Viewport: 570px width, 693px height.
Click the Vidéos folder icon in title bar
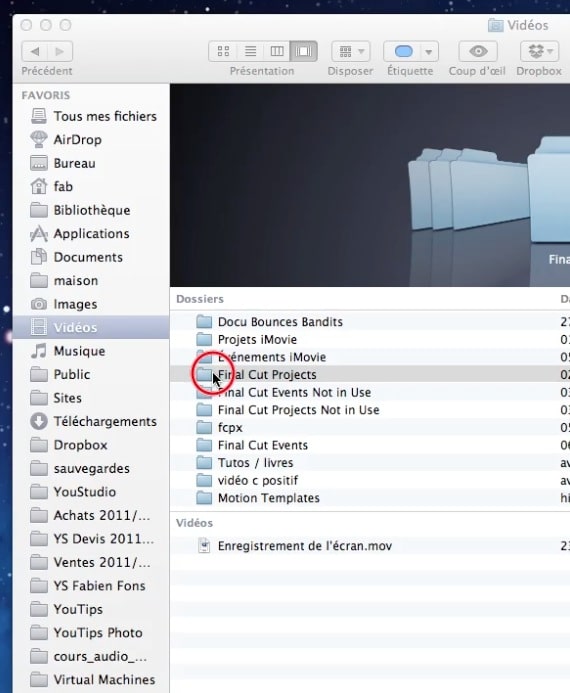click(495, 26)
